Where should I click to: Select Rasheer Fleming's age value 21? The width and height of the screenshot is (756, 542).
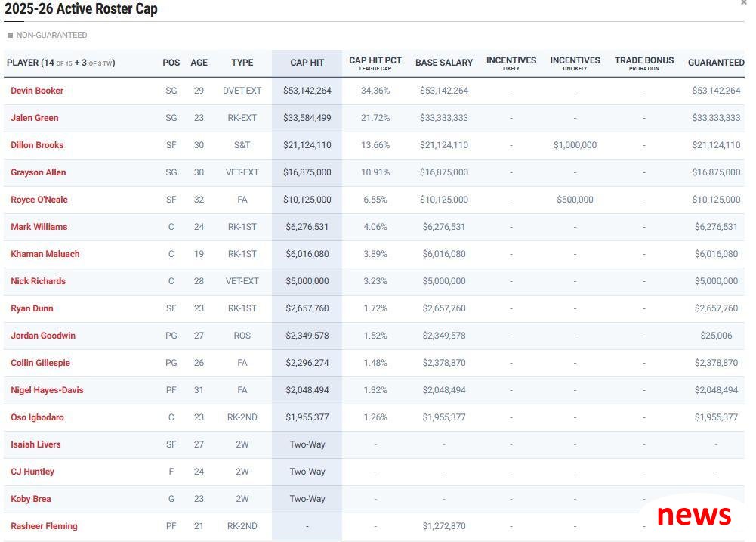point(199,526)
